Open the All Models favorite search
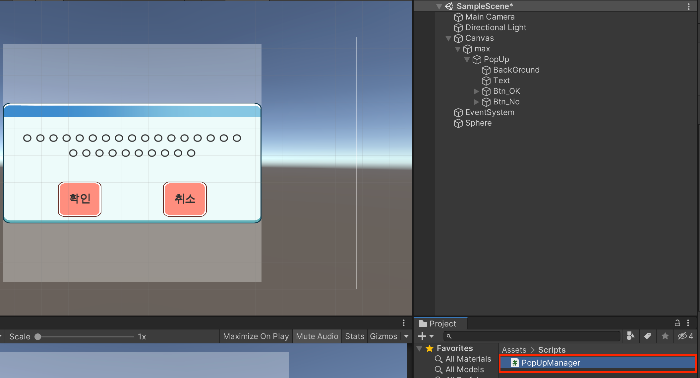Image resolution: width=700 pixels, height=378 pixels. (x=464, y=370)
